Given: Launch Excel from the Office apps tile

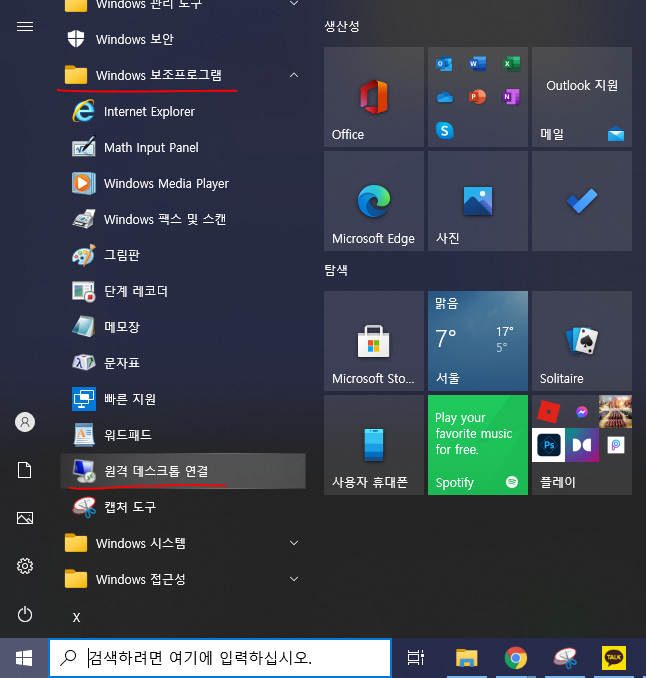Looking at the screenshot, I should (511, 64).
